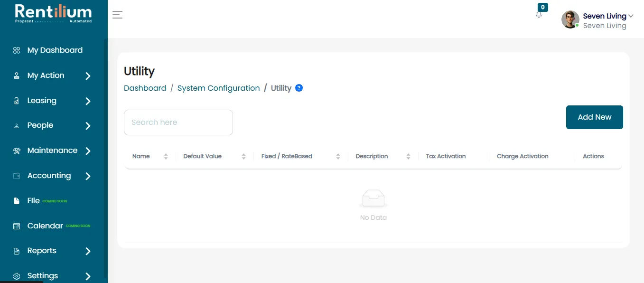Expand the People submenu chevron
Image resolution: width=644 pixels, height=283 pixels.
[x=88, y=126]
